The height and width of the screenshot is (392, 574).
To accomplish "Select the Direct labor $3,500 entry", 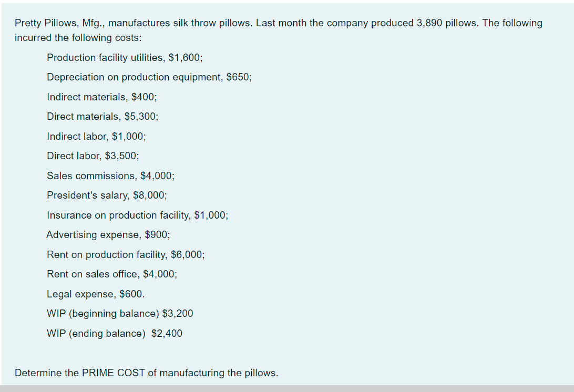I will 93,156.
